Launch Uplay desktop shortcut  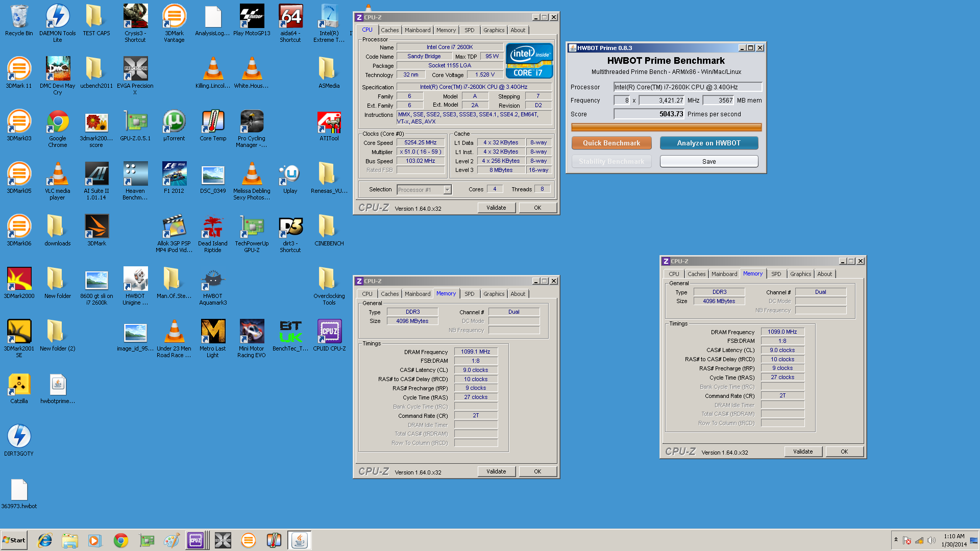[x=290, y=178]
